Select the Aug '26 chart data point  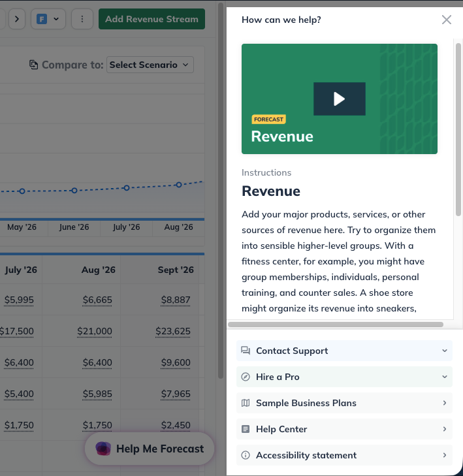(179, 185)
